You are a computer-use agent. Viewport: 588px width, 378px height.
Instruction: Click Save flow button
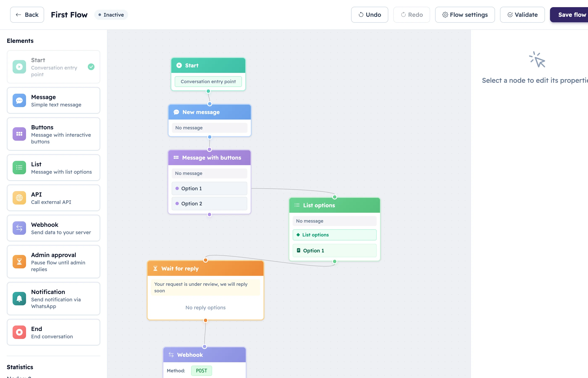(569, 15)
